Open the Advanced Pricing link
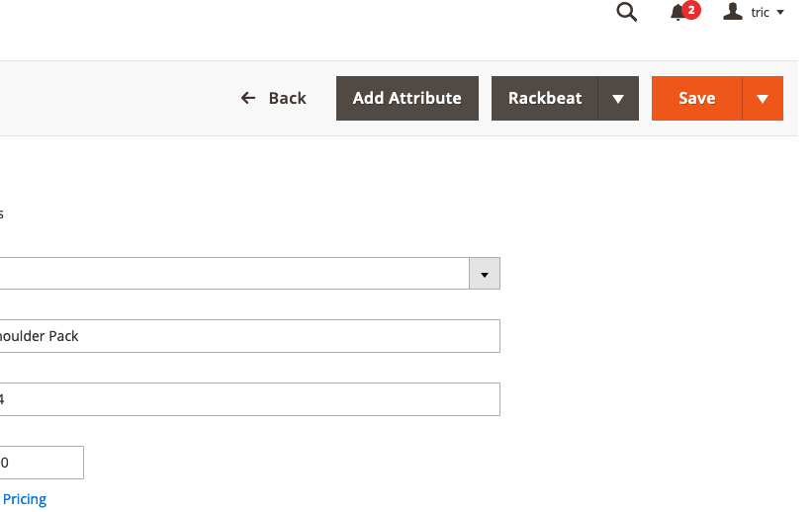The width and height of the screenshot is (812, 512). click(25, 499)
